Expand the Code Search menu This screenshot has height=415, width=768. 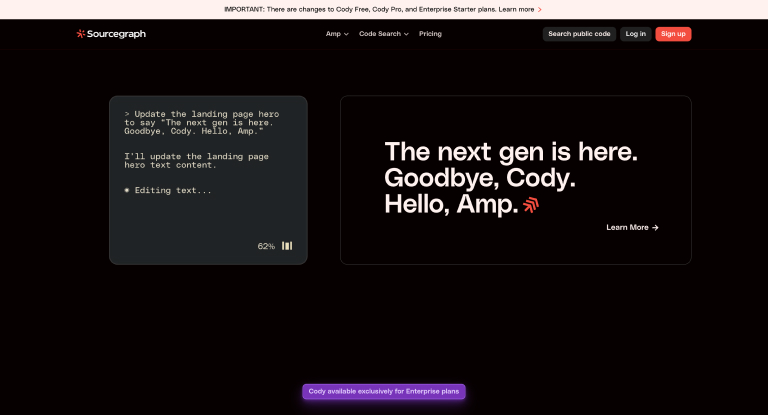coord(384,34)
